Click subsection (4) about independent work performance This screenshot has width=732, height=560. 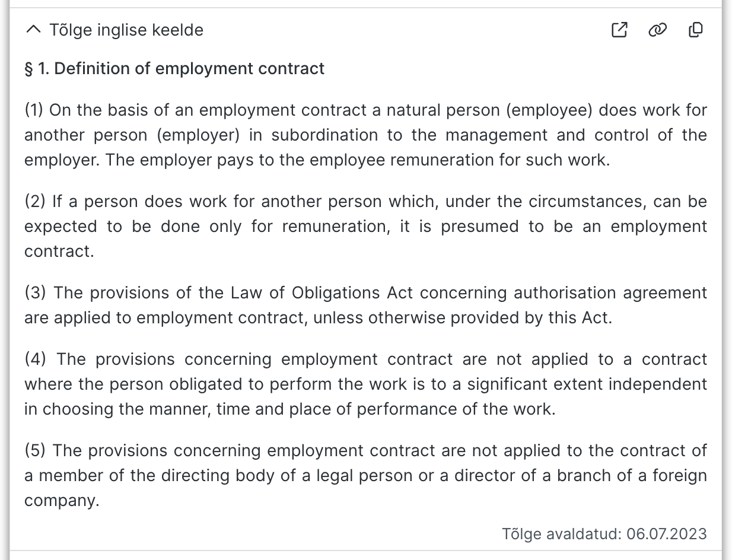click(365, 384)
